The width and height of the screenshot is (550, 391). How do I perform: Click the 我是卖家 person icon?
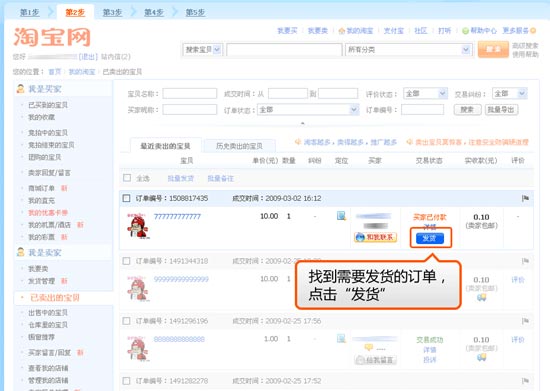point(20,252)
